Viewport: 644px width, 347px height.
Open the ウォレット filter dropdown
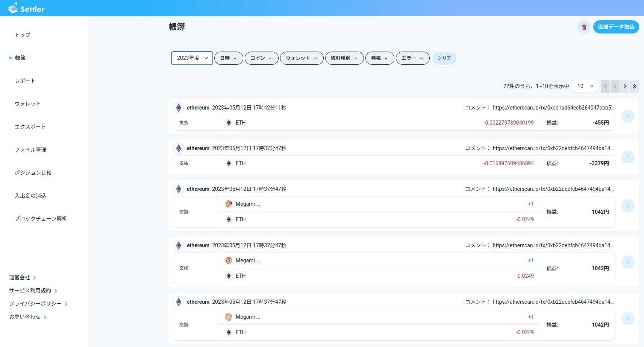(302, 58)
